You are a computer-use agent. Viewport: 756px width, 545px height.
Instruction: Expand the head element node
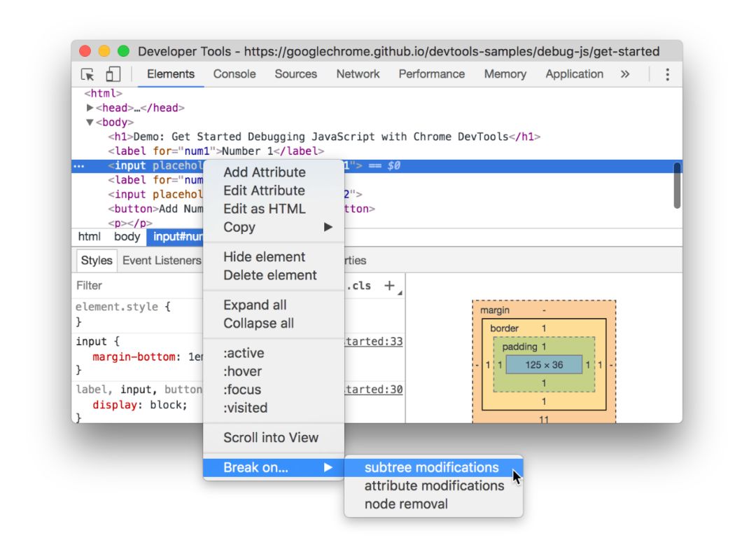click(x=90, y=108)
